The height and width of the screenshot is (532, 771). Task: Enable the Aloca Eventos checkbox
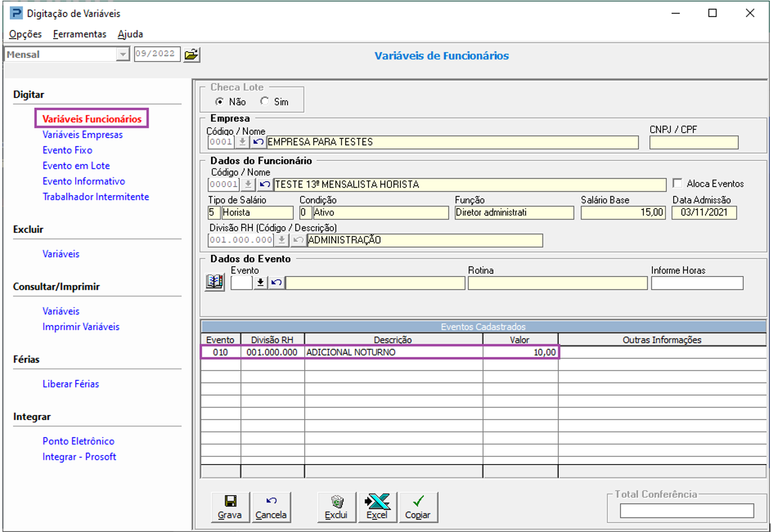click(677, 183)
